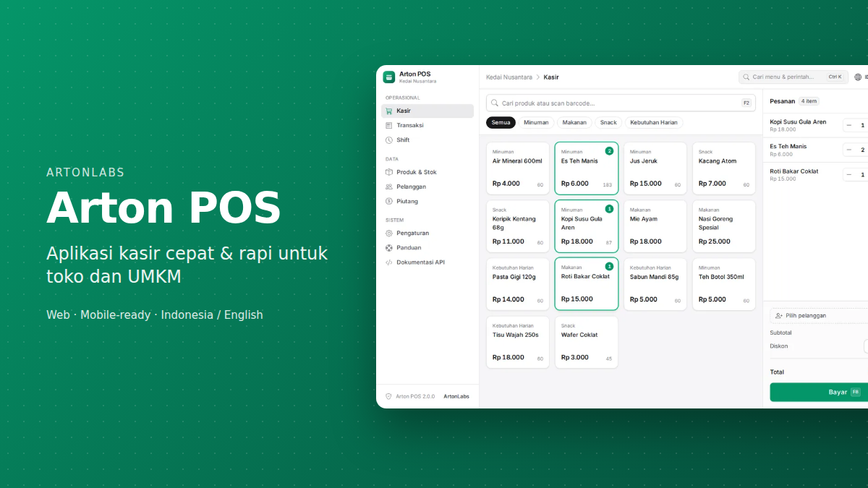Focus the Cari produk atau scan barcode field
This screenshot has height=488, width=868.
point(621,103)
